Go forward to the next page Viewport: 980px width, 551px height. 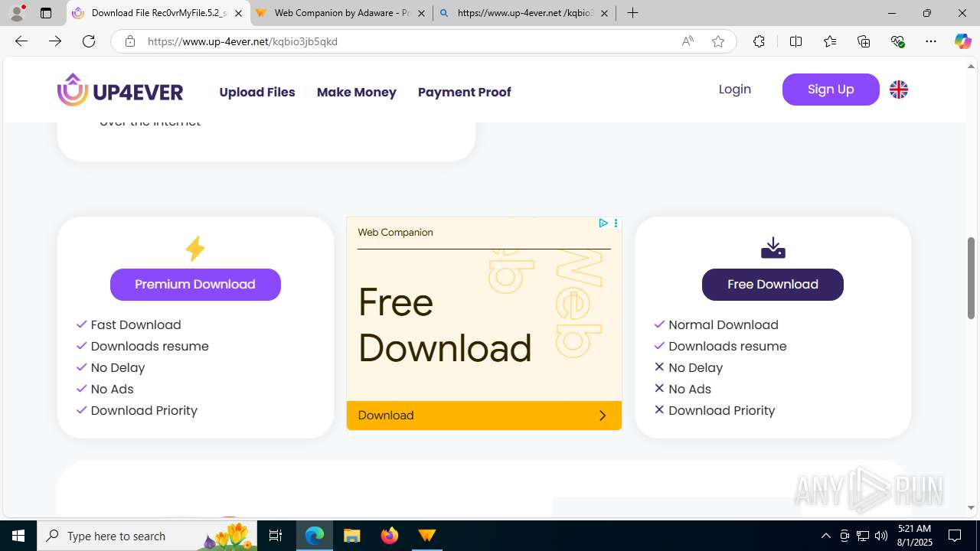tap(55, 41)
